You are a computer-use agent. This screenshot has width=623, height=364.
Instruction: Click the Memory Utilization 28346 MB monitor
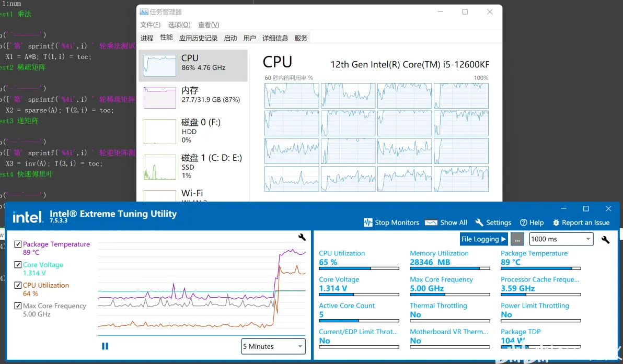pyautogui.click(x=450, y=260)
